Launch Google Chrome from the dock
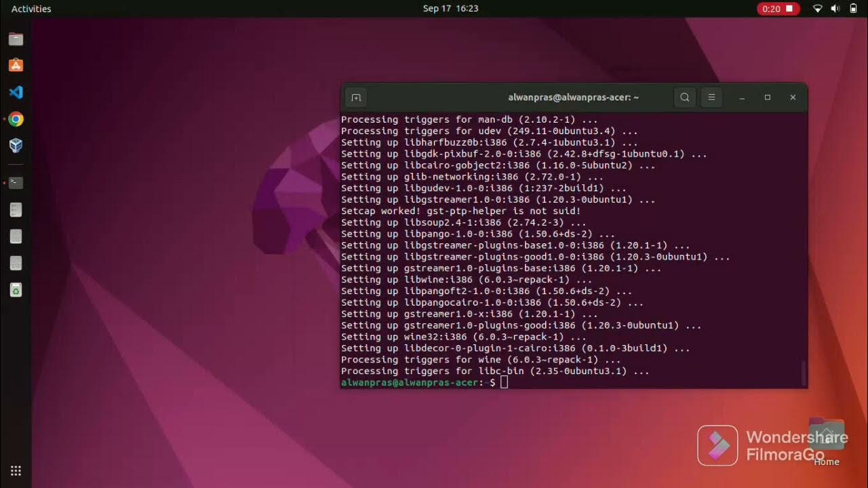 pos(16,119)
